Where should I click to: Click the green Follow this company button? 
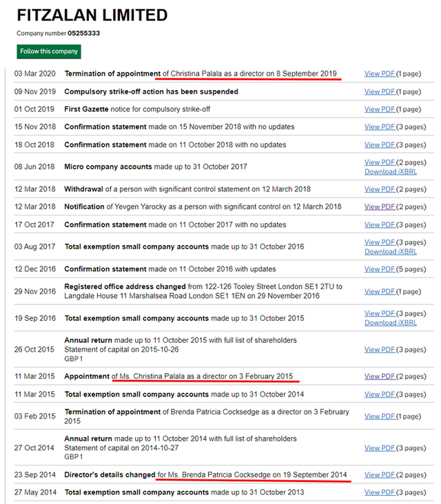48,52
